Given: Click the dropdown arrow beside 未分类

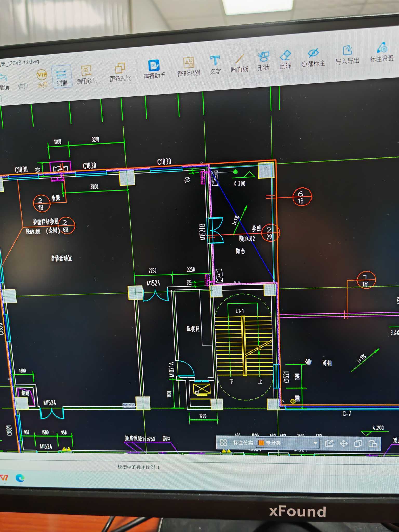Looking at the screenshot, I should [315, 443].
